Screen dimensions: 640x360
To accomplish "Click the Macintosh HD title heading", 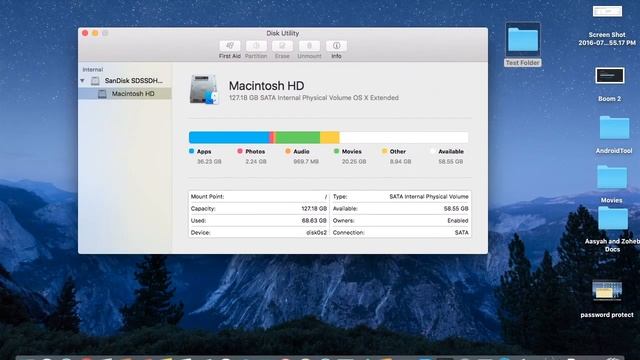I will coord(267,86).
